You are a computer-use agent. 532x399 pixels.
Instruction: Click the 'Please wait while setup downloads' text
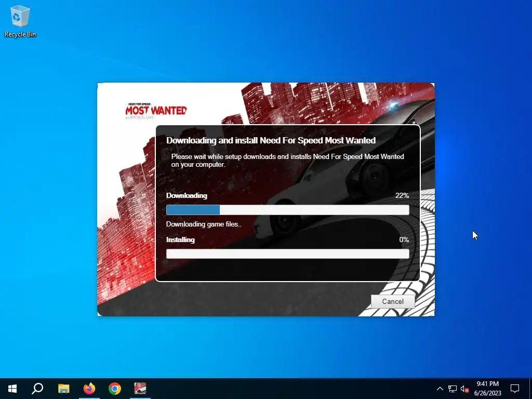(x=287, y=161)
